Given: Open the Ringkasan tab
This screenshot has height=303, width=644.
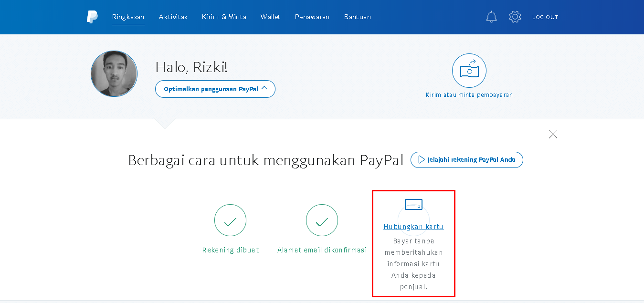Looking at the screenshot, I should click(128, 17).
